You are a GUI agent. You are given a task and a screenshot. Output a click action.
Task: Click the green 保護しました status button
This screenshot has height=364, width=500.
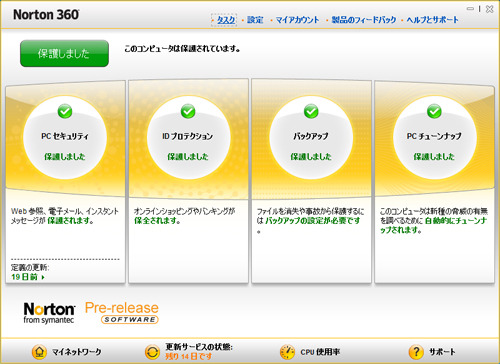pos(64,53)
